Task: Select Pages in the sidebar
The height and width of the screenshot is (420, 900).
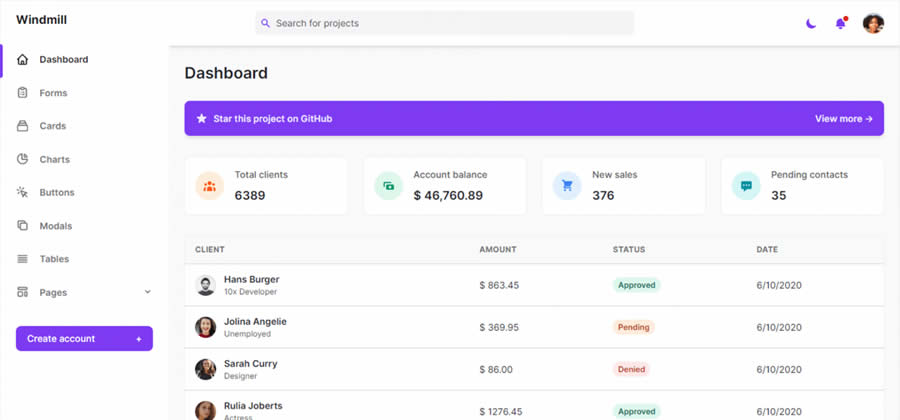Action: [x=53, y=292]
